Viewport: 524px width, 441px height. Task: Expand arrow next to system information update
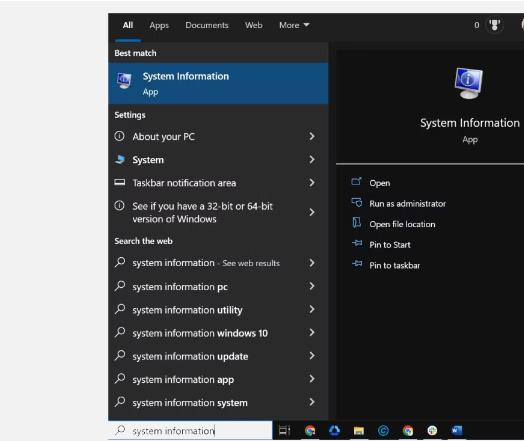(311, 355)
